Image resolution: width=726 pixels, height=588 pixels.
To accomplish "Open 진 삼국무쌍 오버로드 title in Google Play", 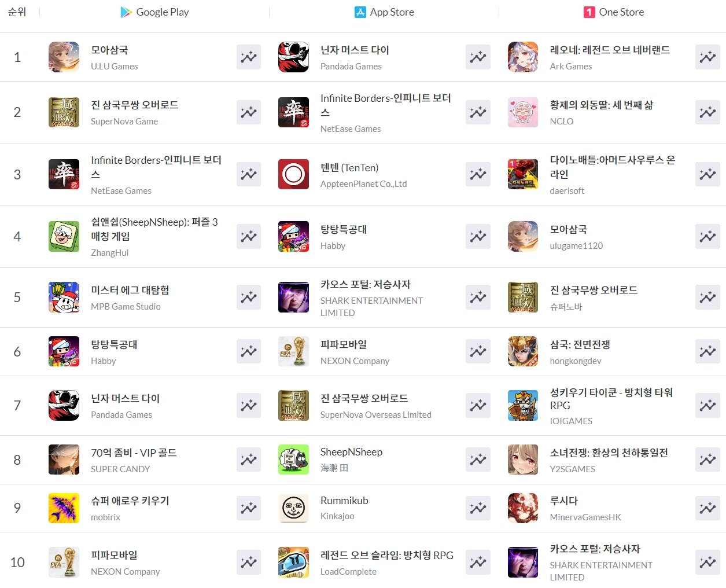I will 135,105.
